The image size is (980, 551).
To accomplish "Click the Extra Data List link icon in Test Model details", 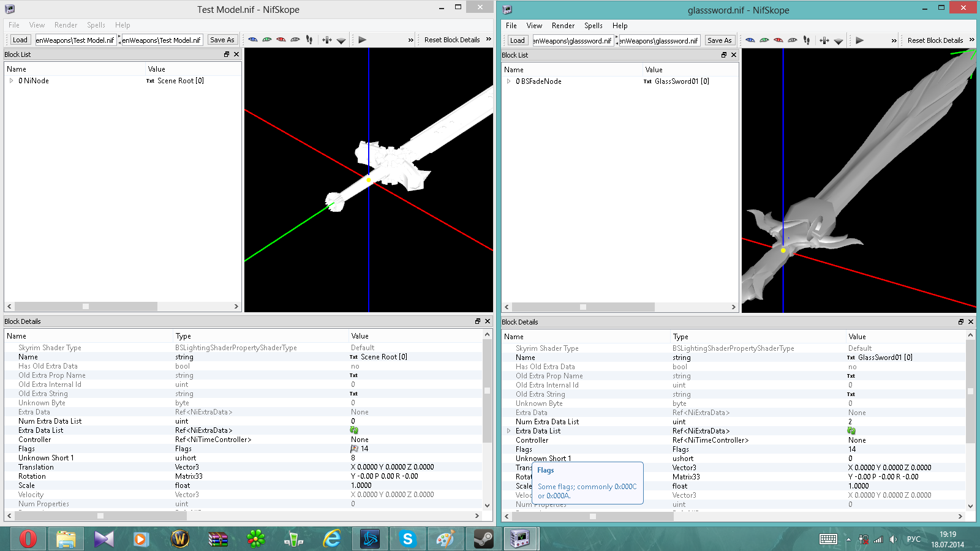I will tap(354, 430).
